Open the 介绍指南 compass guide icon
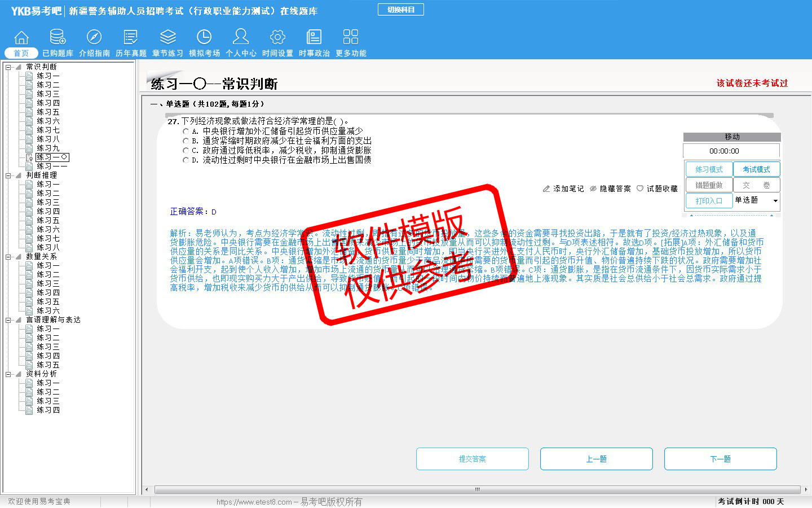This screenshot has width=812, height=508. [94, 38]
